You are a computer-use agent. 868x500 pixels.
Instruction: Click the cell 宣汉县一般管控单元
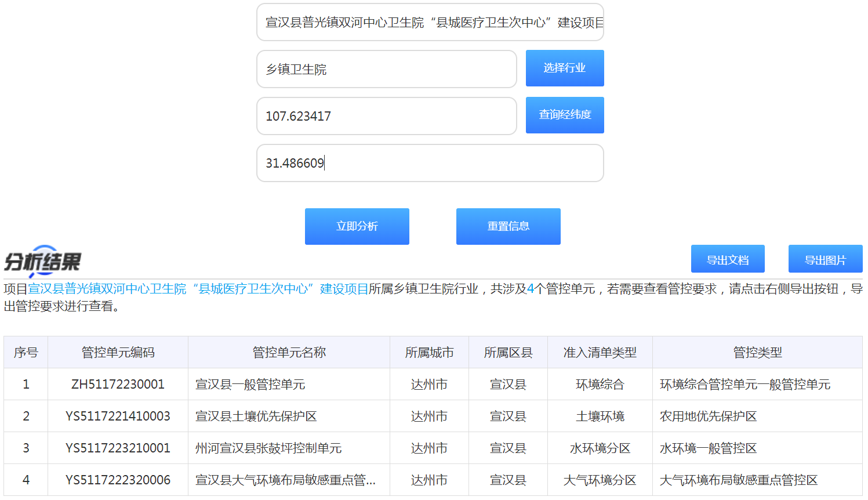point(289,384)
